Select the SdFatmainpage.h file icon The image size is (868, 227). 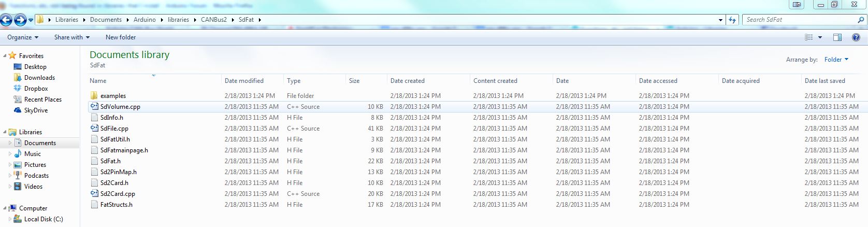(94, 150)
